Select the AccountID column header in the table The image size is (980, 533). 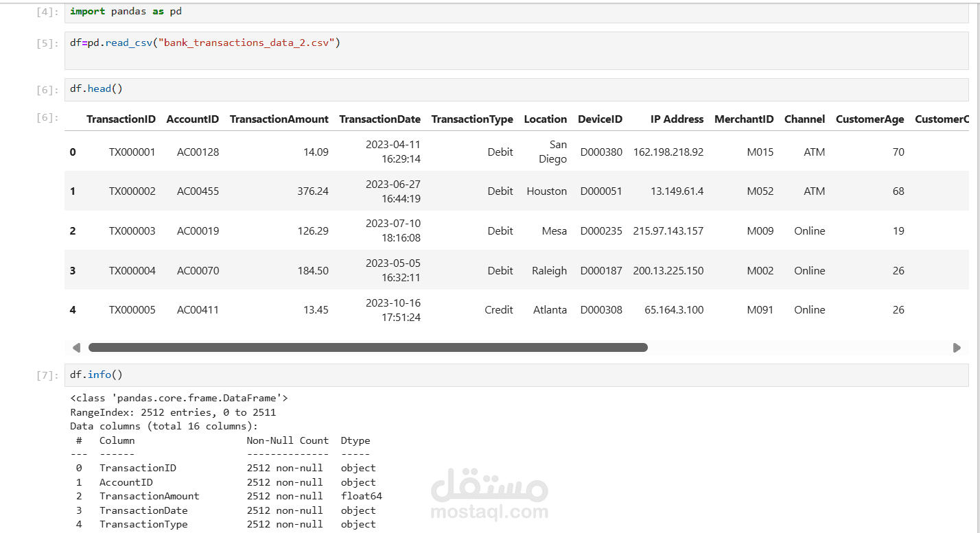click(x=193, y=119)
